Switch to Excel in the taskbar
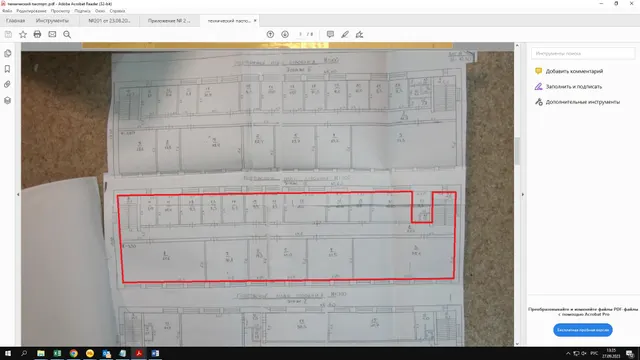This screenshot has width=640, height=360. click(57, 353)
